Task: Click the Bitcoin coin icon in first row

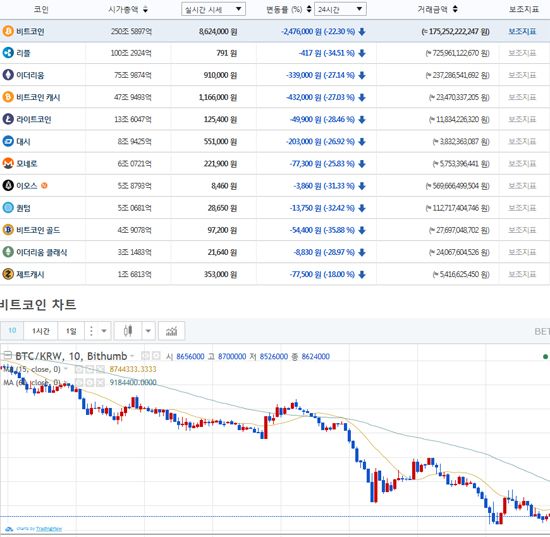Action: (x=8, y=31)
